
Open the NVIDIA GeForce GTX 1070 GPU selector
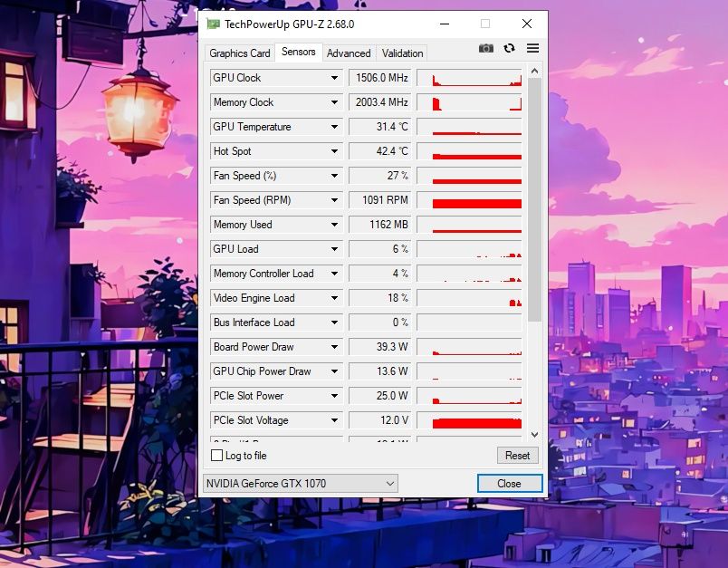[x=301, y=484]
